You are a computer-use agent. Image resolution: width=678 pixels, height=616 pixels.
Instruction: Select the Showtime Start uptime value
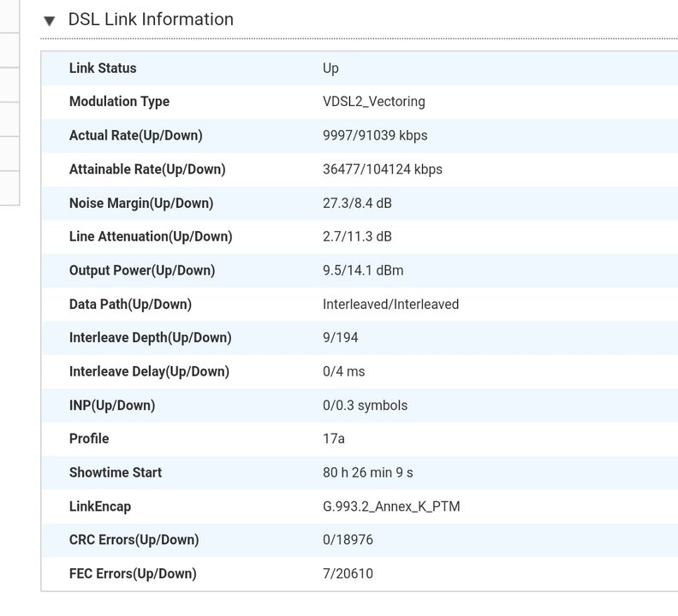[x=368, y=472]
